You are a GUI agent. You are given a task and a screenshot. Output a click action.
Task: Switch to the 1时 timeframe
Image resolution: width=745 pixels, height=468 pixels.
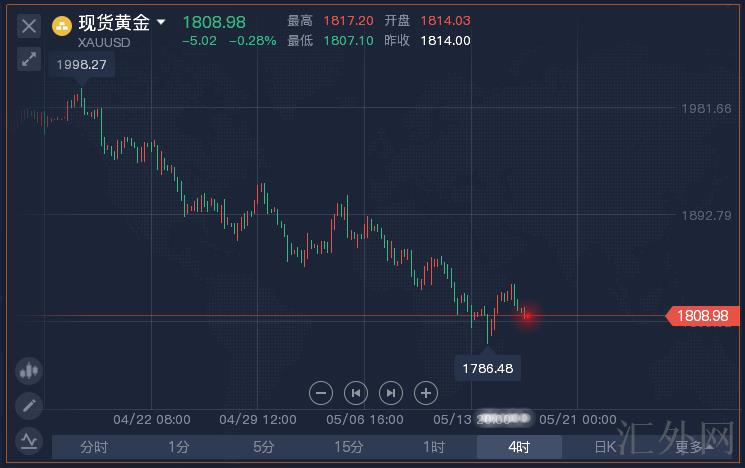[x=433, y=447]
